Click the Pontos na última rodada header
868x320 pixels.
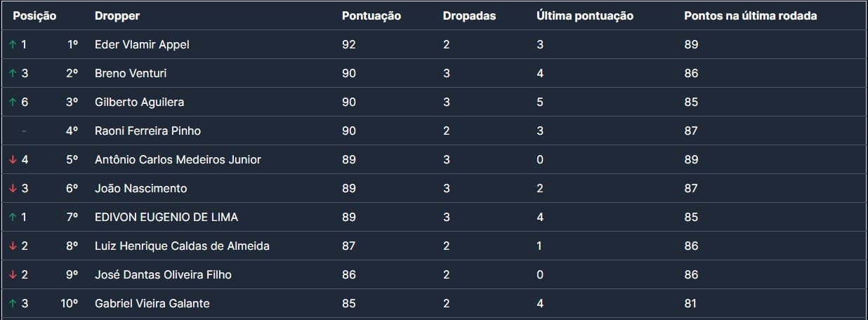(x=750, y=16)
